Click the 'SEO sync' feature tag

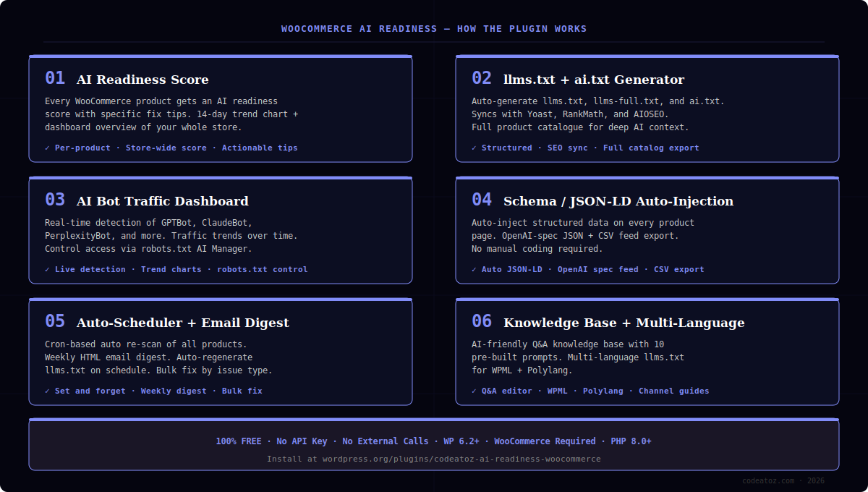click(568, 148)
